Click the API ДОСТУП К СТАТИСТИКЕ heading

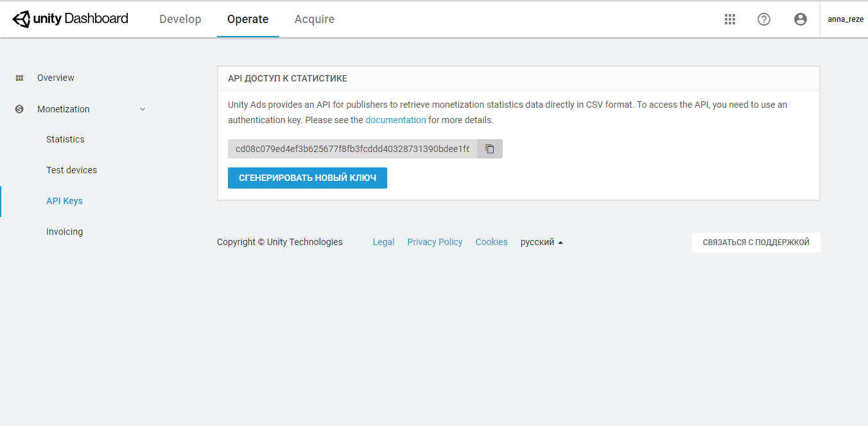288,78
